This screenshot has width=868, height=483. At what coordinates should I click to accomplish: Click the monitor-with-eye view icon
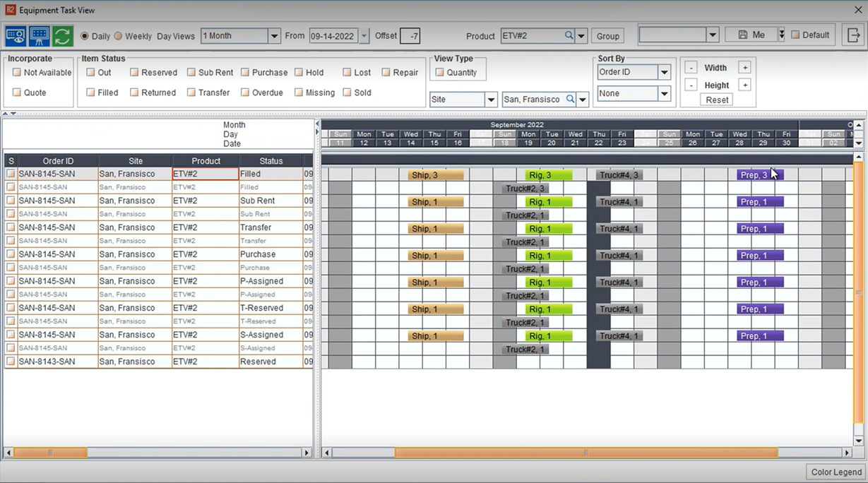coord(16,35)
